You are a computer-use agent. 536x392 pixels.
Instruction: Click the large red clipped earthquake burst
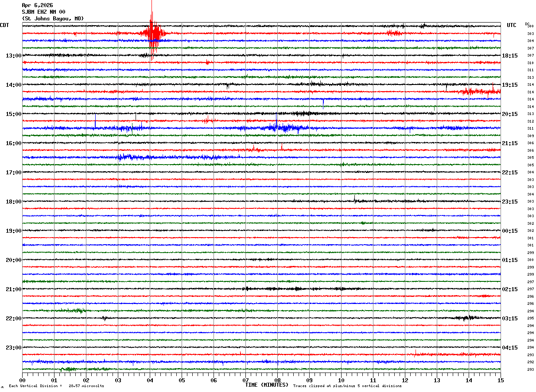[153, 33]
